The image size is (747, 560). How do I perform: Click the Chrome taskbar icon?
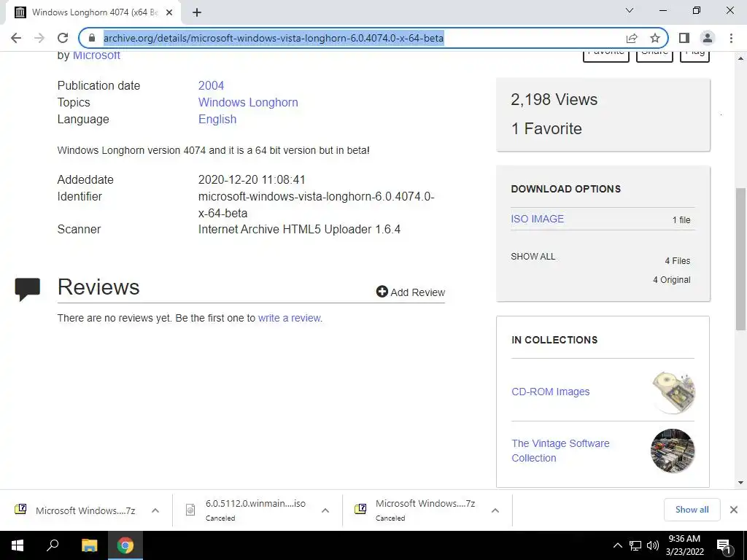point(125,545)
